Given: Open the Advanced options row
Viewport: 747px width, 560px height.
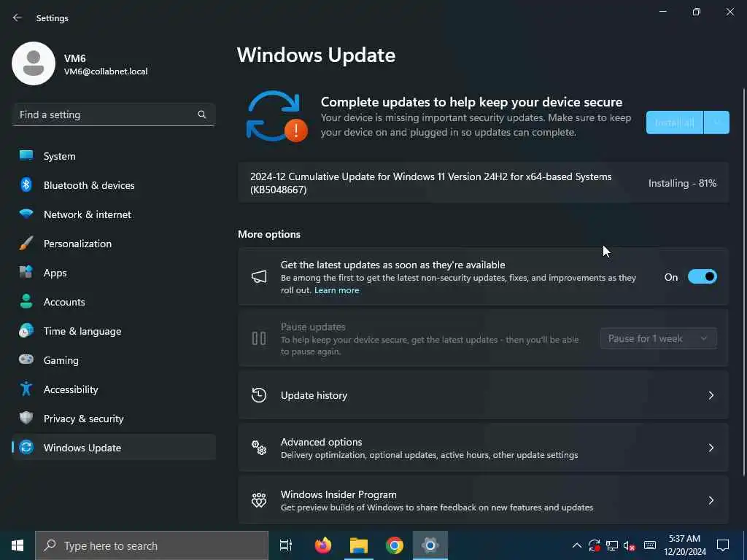Looking at the screenshot, I should [x=484, y=448].
